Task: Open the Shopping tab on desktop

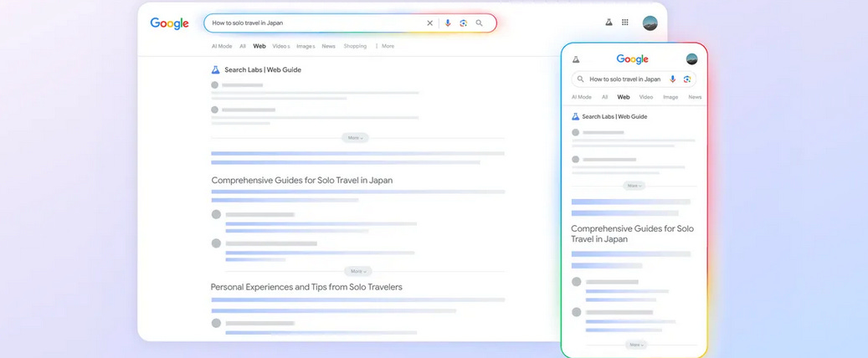Action: (355, 47)
